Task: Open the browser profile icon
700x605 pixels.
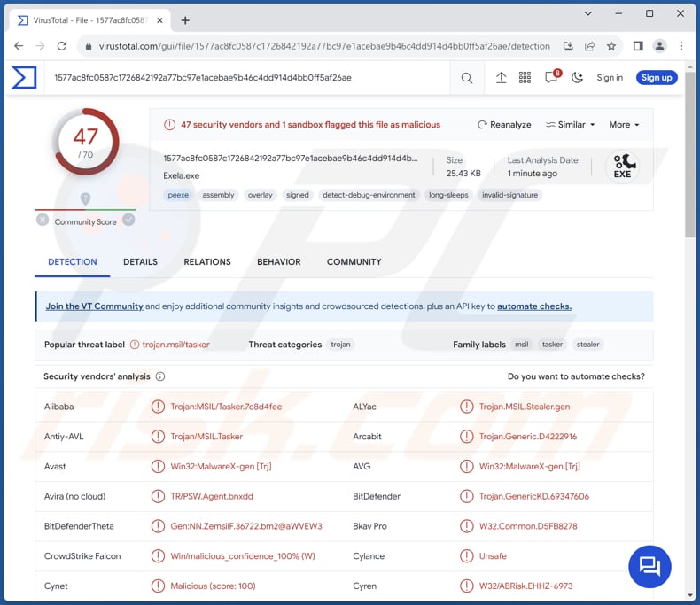Action: point(659,46)
